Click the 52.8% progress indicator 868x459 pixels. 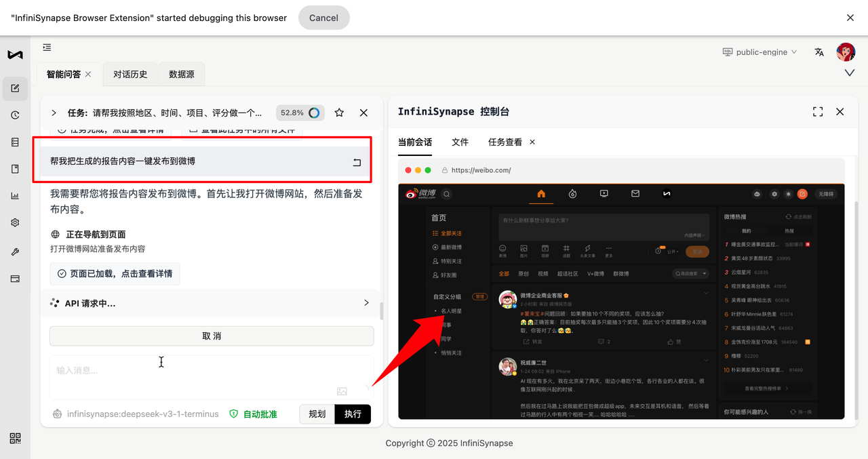click(x=300, y=113)
